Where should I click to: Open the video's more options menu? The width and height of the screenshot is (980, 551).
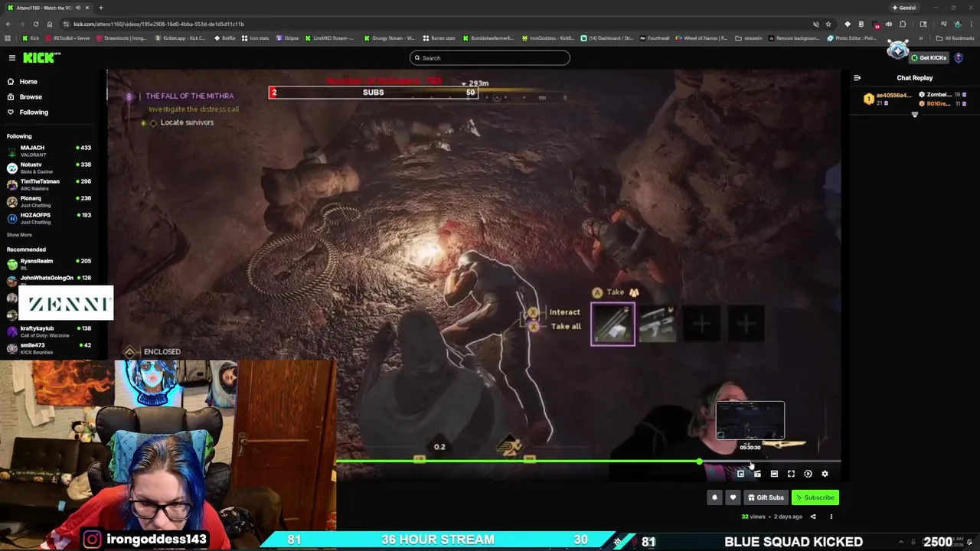831,517
